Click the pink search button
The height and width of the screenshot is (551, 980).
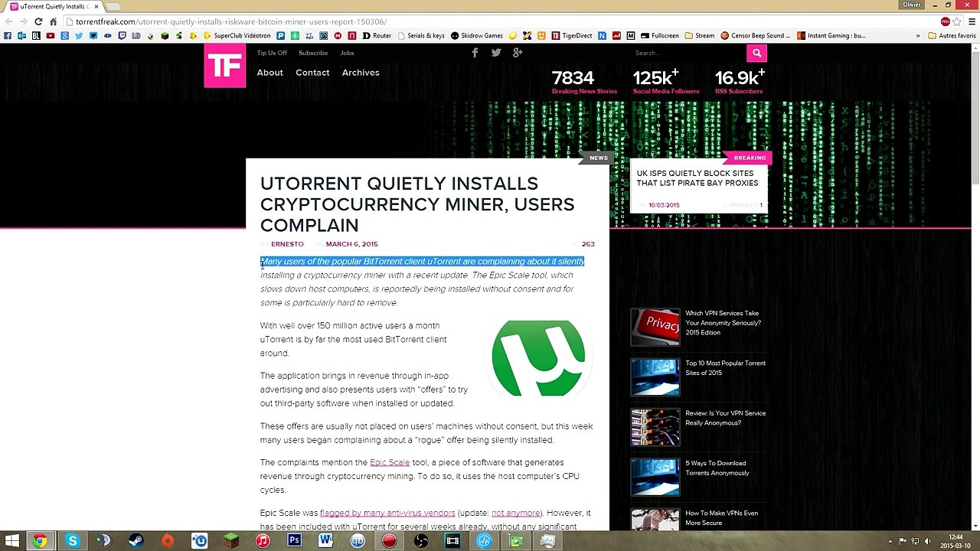click(x=756, y=53)
